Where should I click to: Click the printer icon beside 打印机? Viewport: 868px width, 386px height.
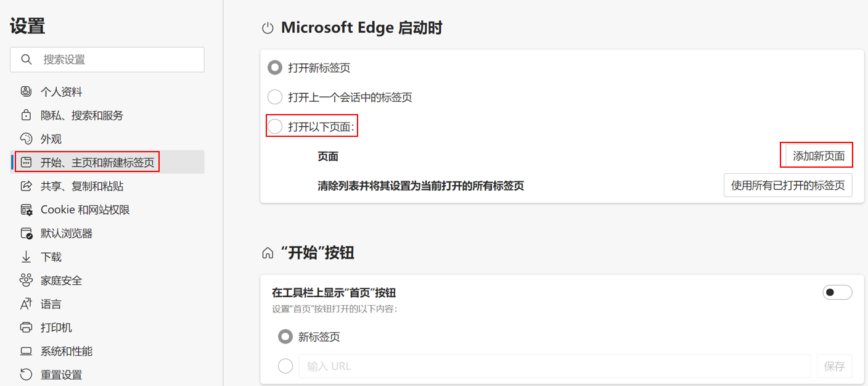(26, 327)
